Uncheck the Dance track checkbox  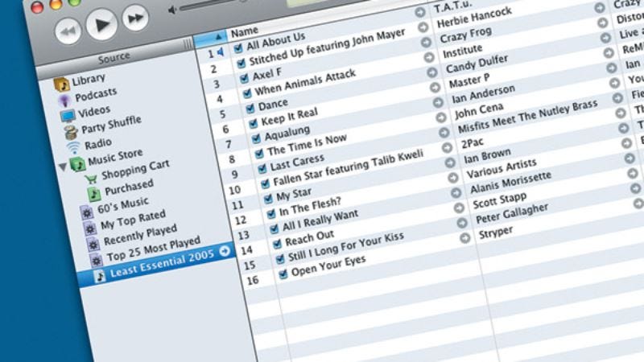point(250,109)
